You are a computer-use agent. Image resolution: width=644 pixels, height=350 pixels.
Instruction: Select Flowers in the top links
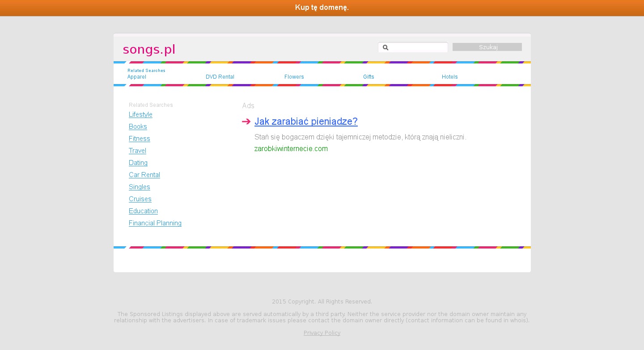[x=294, y=77]
